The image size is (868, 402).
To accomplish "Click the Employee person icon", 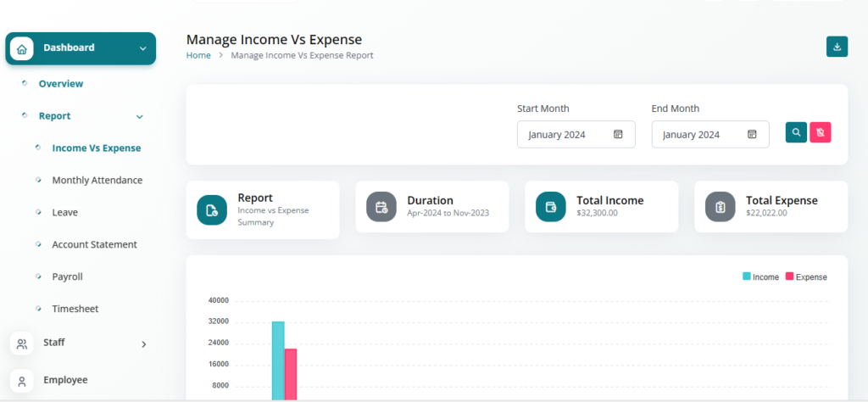I will pos(21,380).
